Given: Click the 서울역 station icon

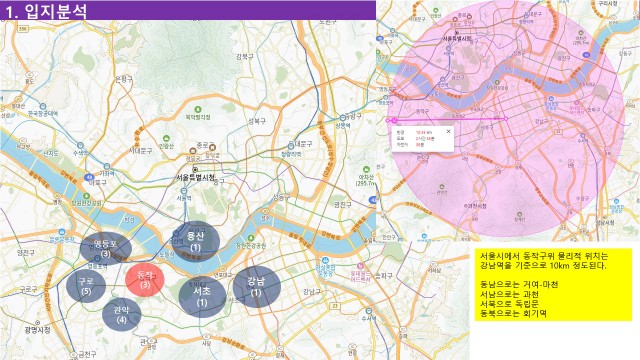Looking at the screenshot, I should pos(184,191).
